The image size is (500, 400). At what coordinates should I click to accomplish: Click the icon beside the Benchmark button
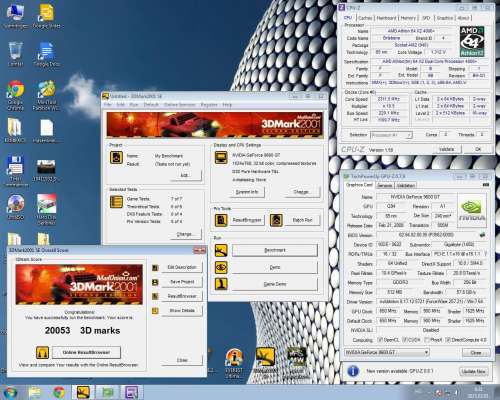pos(221,250)
